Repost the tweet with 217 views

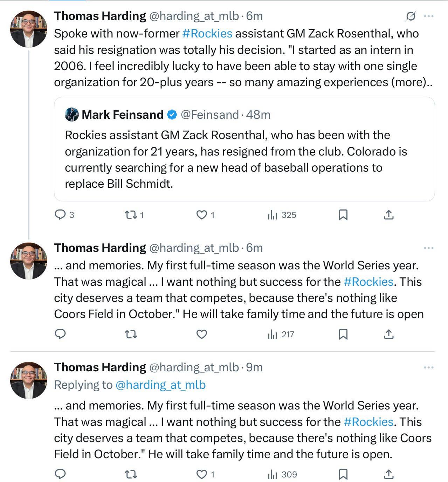[131, 334]
